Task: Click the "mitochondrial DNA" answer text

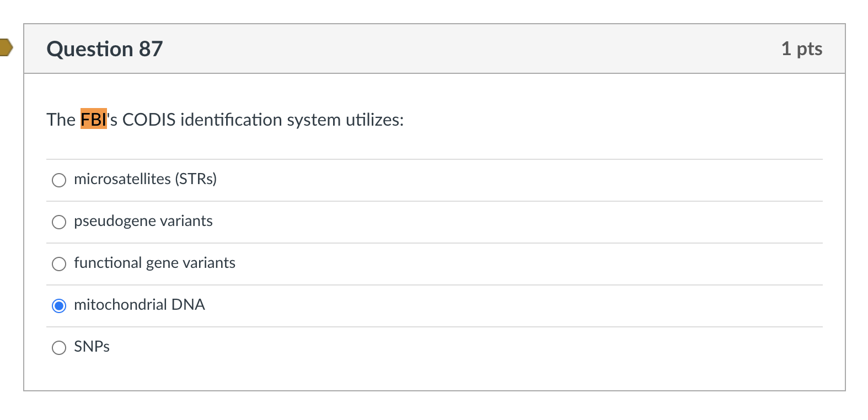Action: 139,305
